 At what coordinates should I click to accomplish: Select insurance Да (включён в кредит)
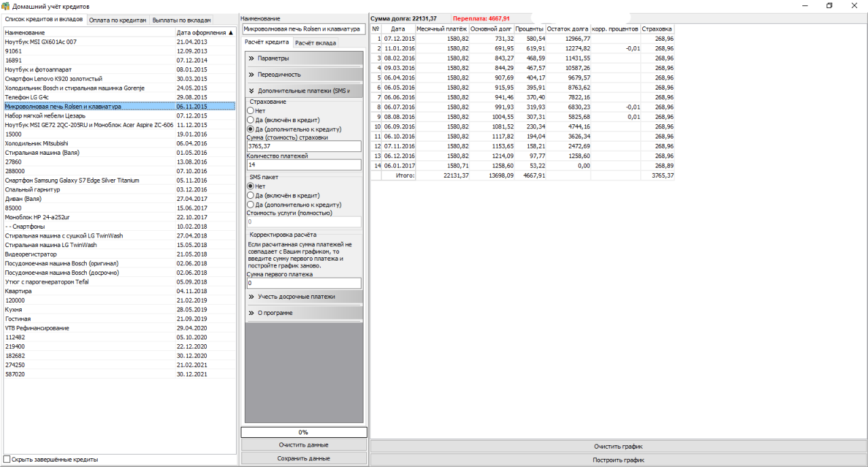pyautogui.click(x=250, y=119)
